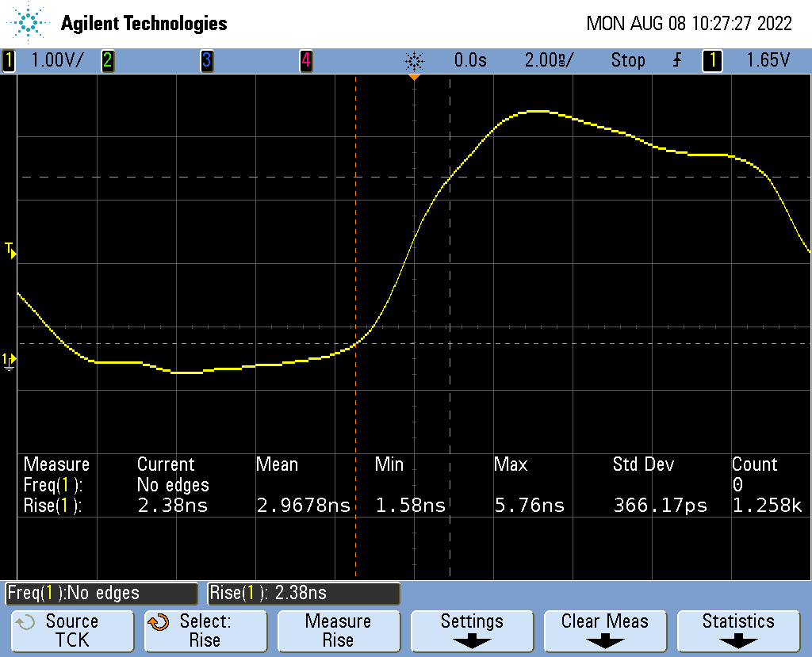Click the rising edge trigger slope icon
Image resolution: width=812 pixels, height=657 pixels.
click(x=676, y=60)
